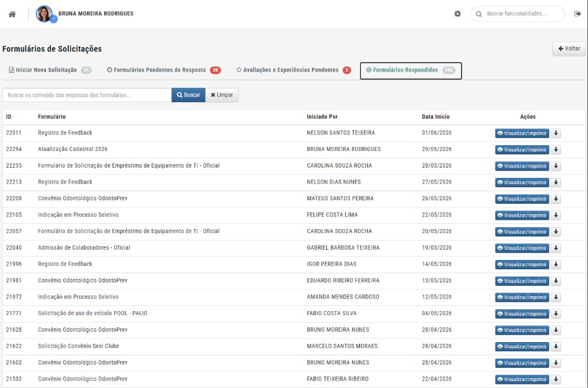
Task: View form 22040 by Gabriel Barbosa Teixeira
Action: click(x=522, y=248)
